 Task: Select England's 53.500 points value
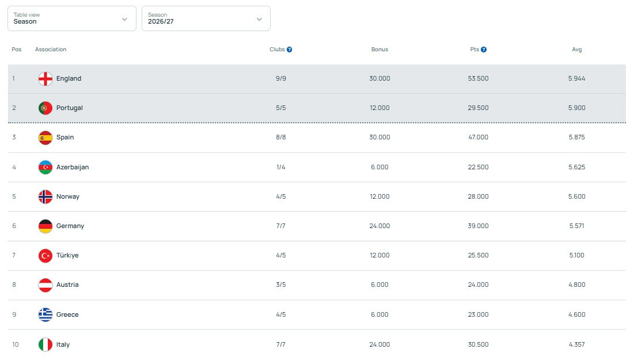(479, 78)
